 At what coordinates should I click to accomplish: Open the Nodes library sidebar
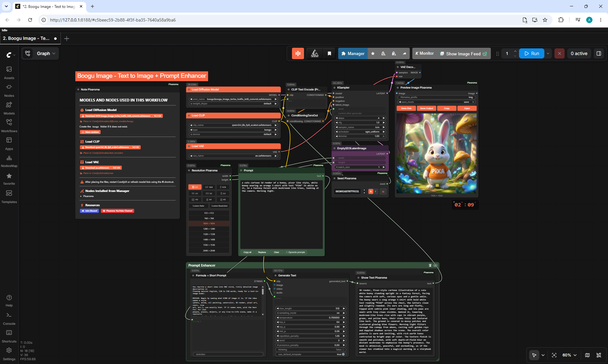(9, 90)
